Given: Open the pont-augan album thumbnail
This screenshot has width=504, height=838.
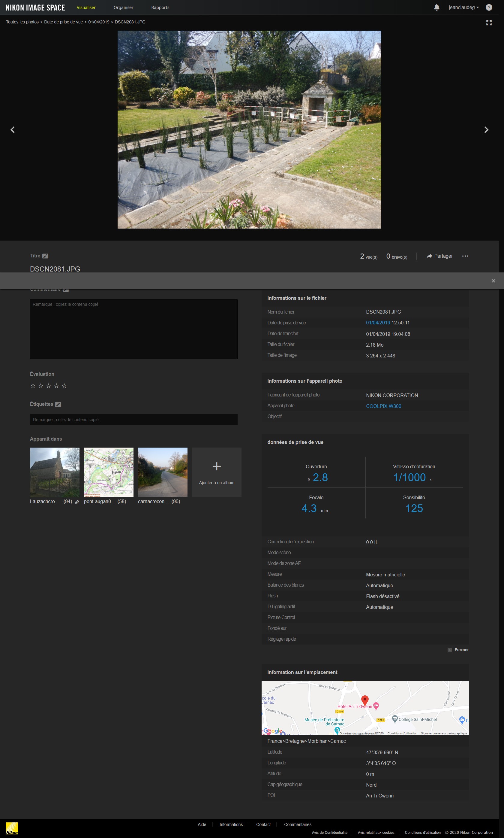Looking at the screenshot, I should (109, 472).
